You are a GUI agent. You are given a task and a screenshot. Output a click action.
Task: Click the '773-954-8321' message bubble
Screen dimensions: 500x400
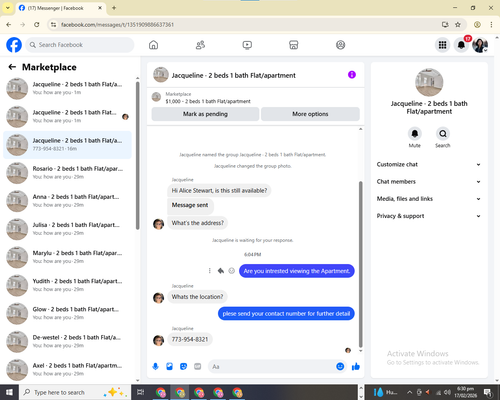pos(190,339)
